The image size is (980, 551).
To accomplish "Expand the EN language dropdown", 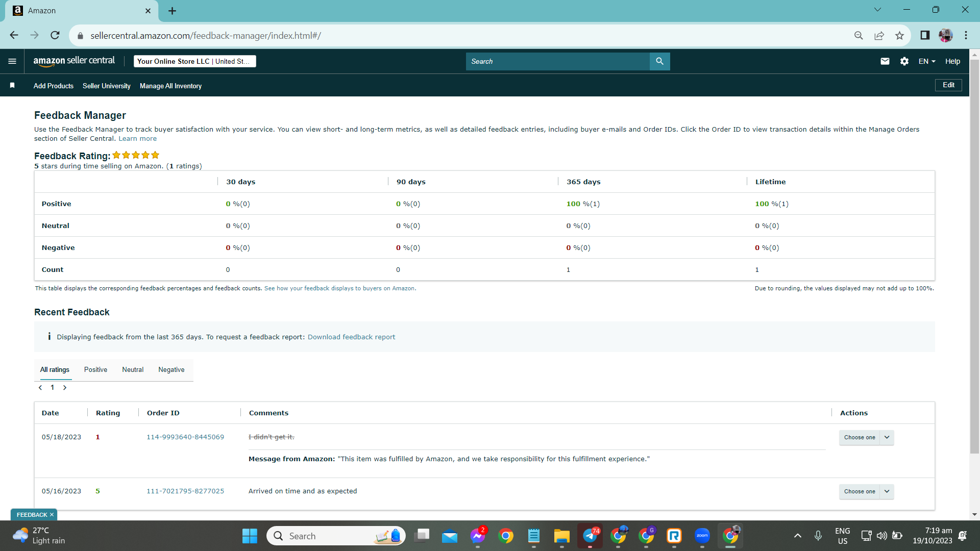I will click(x=927, y=61).
